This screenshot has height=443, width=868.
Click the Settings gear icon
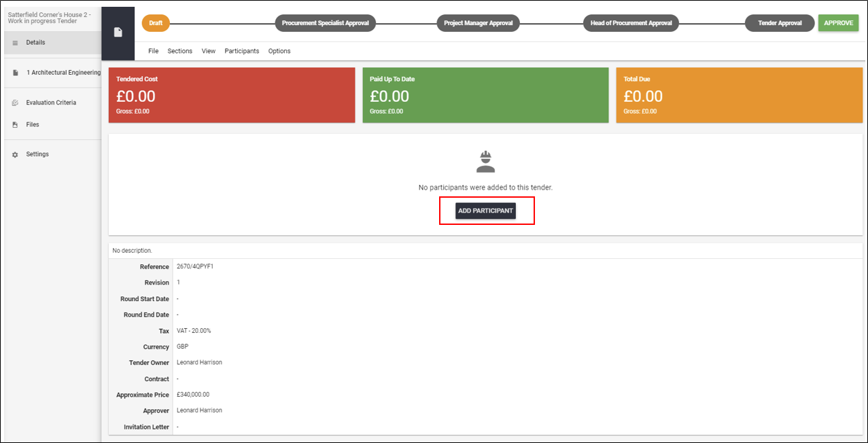click(x=15, y=155)
